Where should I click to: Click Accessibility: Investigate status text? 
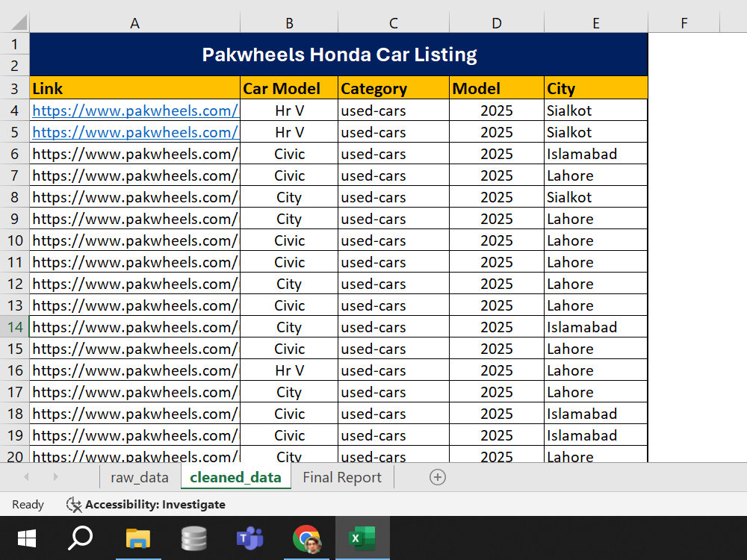[x=155, y=504]
